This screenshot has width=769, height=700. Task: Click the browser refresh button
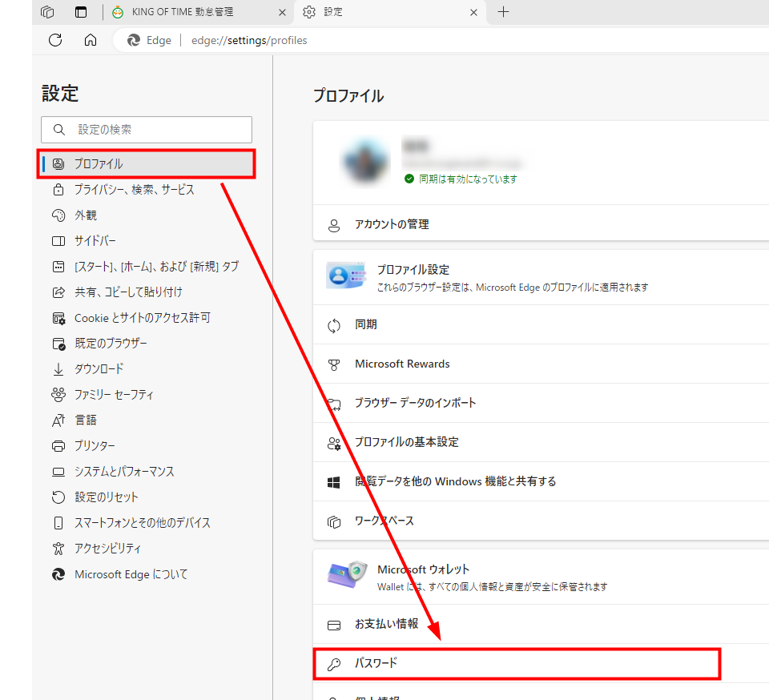pyautogui.click(x=55, y=40)
